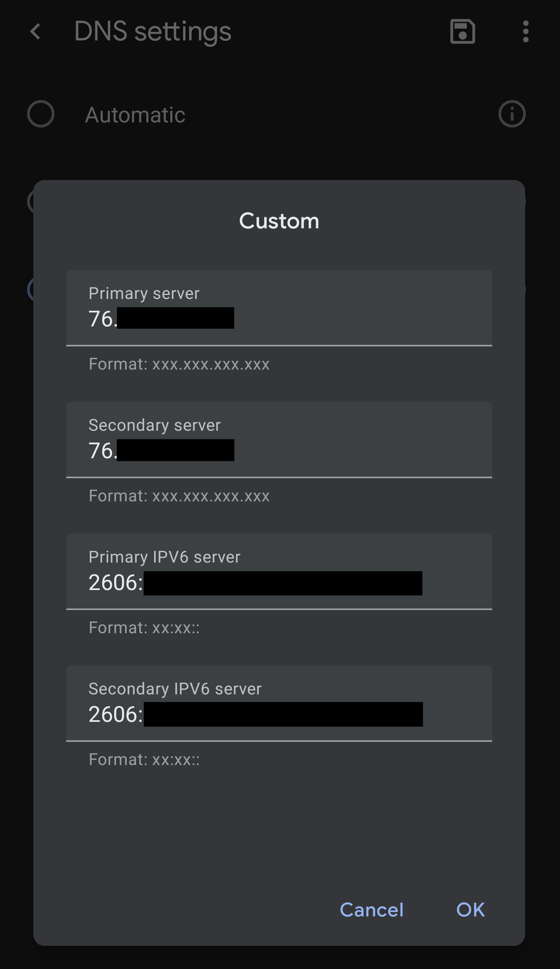Tap the Automatic option label
Viewport: 560px width, 969px height.
[x=135, y=115]
